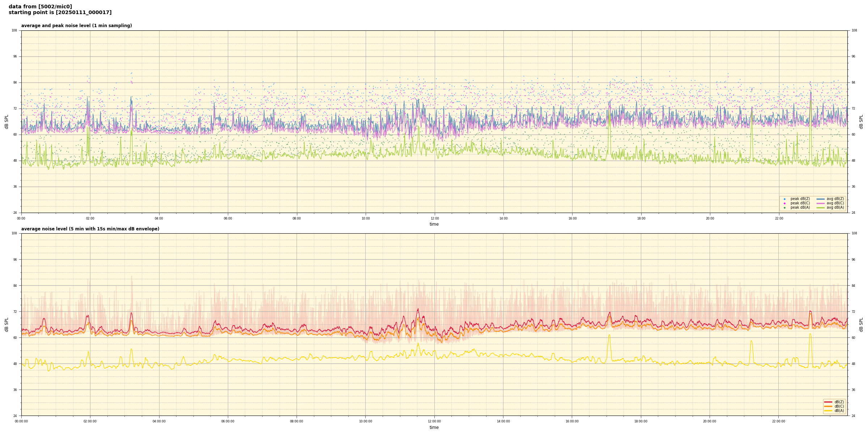Click the 'data from [5002/mic0]' header text
Viewport: 868px width, 434px height.
coord(40,7)
